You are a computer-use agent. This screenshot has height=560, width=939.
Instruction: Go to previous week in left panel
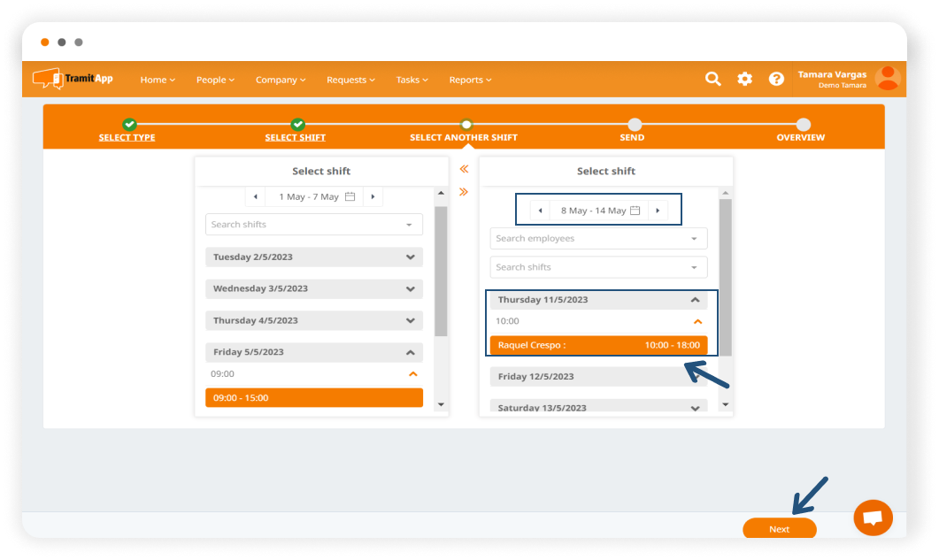coord(256,196)
